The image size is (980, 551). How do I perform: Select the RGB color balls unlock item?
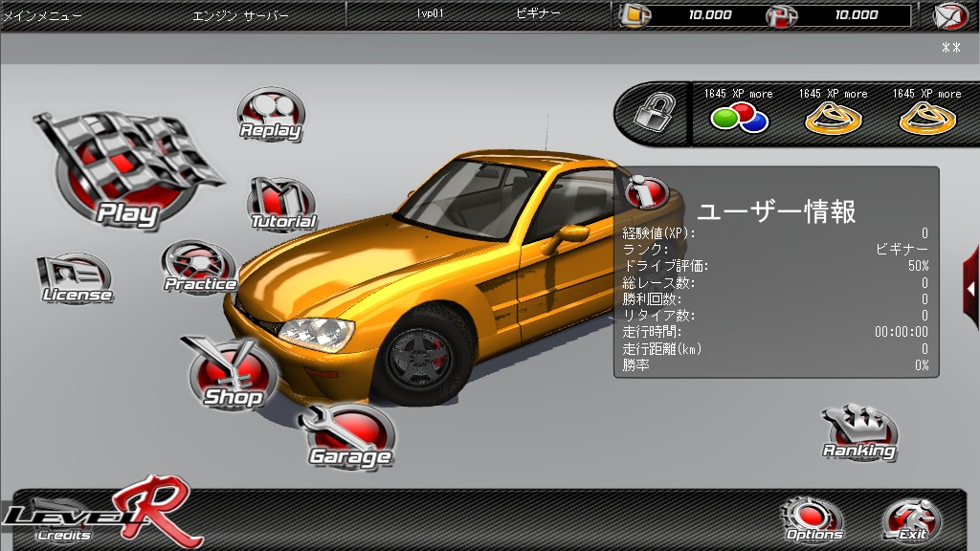point(739,117)
